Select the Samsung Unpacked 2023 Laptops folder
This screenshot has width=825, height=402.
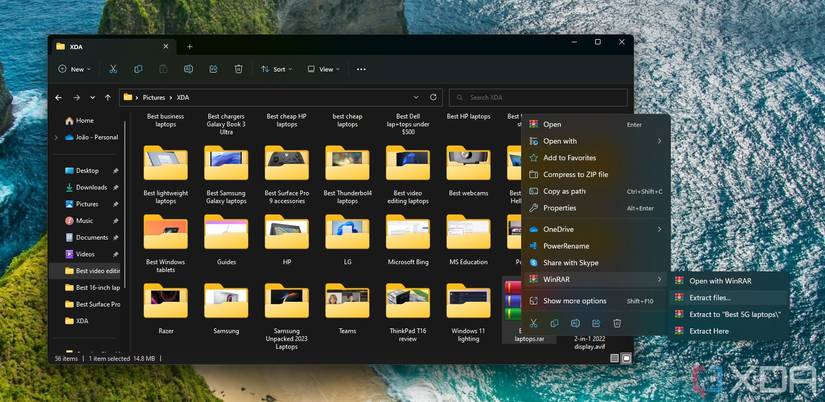pos(287,300)
